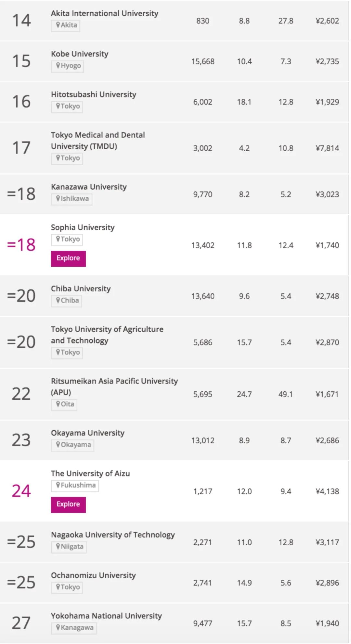Open Nagaoka University of Technology link
351x644 pixels.
(x=113, y=535)
